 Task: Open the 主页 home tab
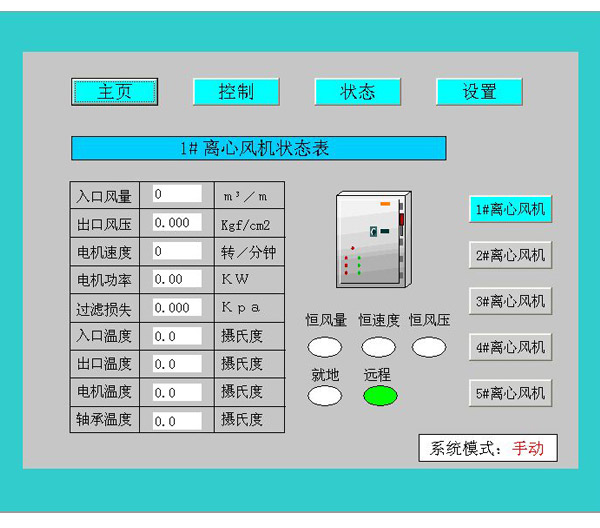coord(115,92)
